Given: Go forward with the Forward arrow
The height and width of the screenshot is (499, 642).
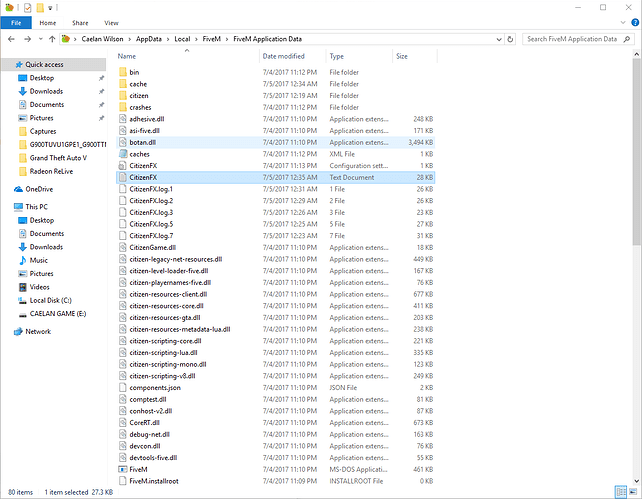Looking at the screenshot, I should point(27,39).
